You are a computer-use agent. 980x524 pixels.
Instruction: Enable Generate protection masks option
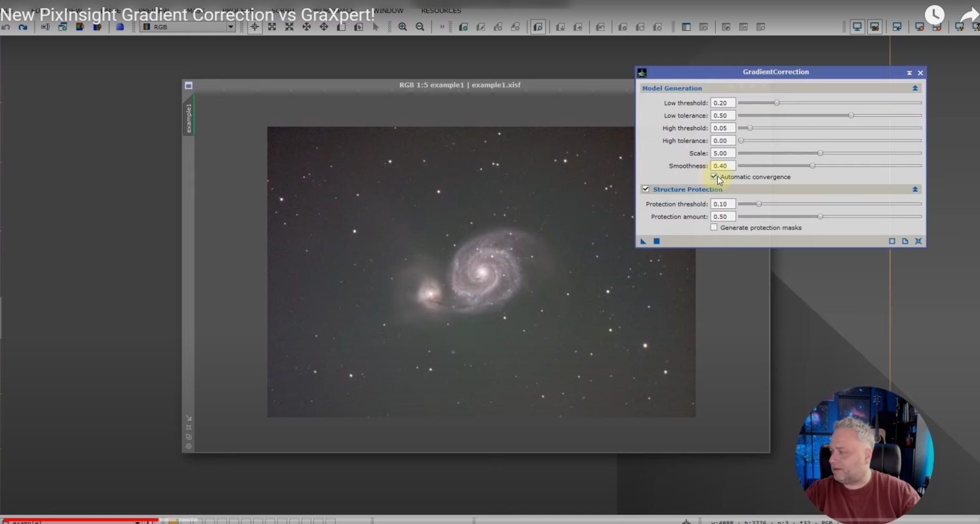coord(714,227)
